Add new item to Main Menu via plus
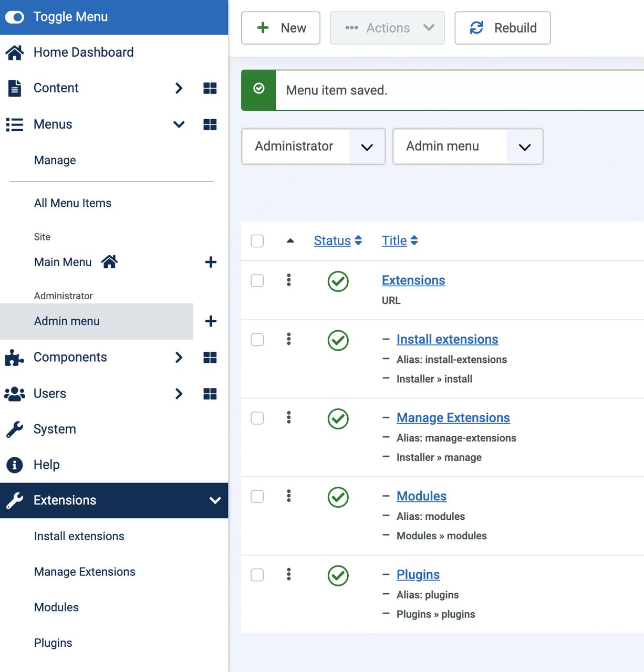644x672 pixels. (x=211, y=262)
